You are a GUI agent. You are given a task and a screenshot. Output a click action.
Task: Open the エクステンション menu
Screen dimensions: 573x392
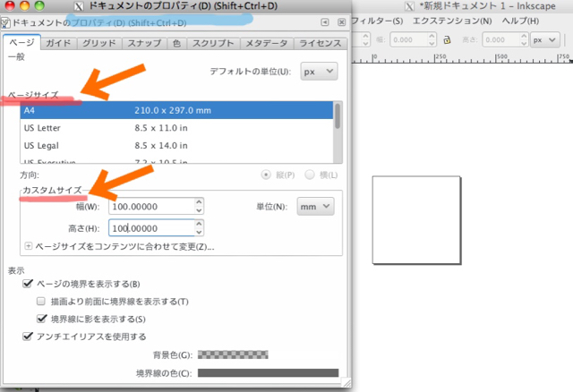453,20
